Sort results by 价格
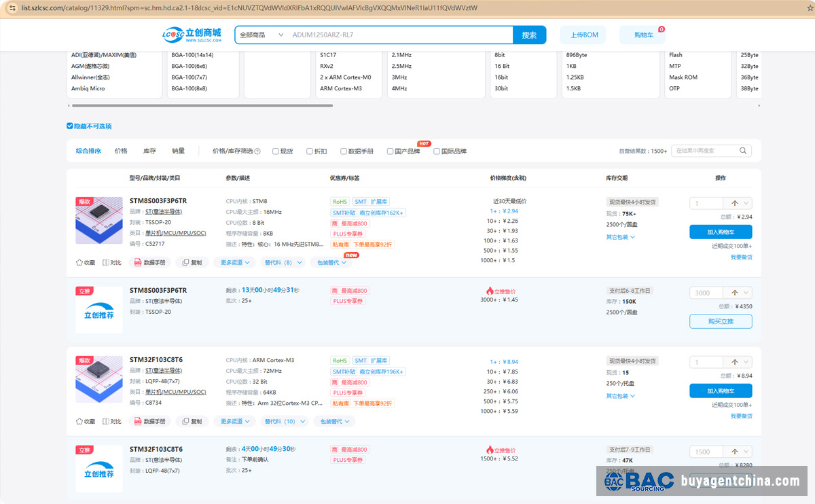Image resolution: width=815 pixels, height=504 pixels. click(121, 151)
